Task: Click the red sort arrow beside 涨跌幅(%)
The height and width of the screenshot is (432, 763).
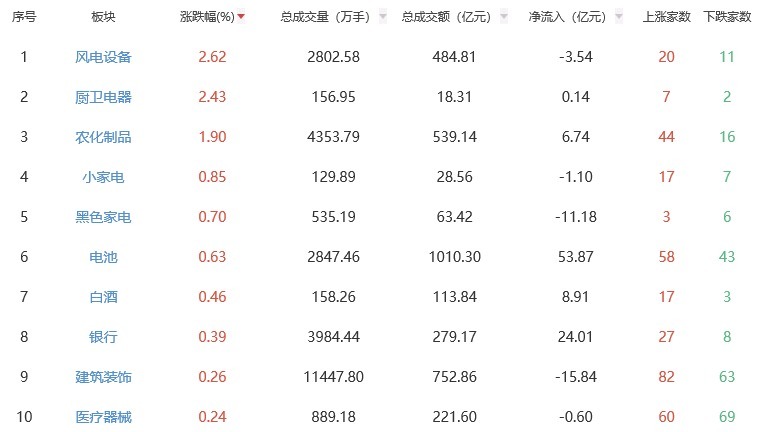Action: coord(241,18)
